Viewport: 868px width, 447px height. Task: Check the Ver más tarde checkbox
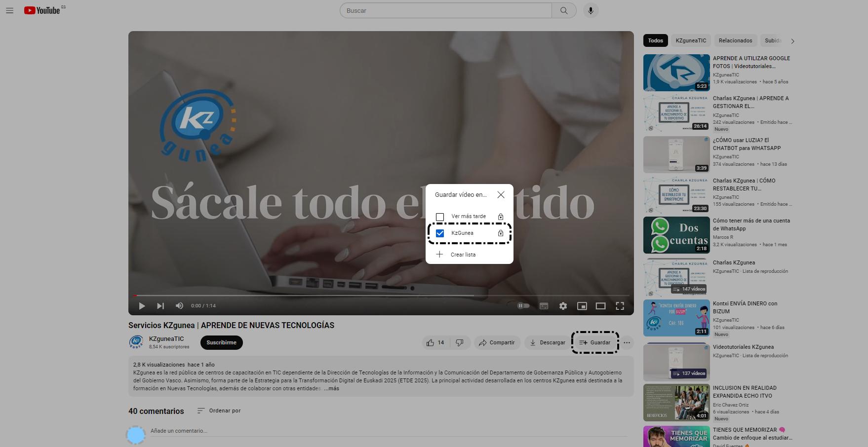pyautogui.click(x=440, y=217)
